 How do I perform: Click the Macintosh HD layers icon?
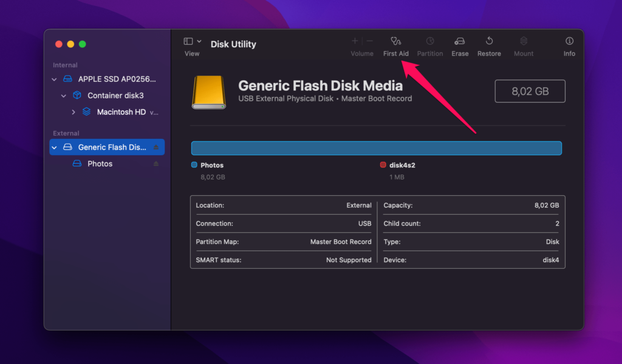coord(86,112)
